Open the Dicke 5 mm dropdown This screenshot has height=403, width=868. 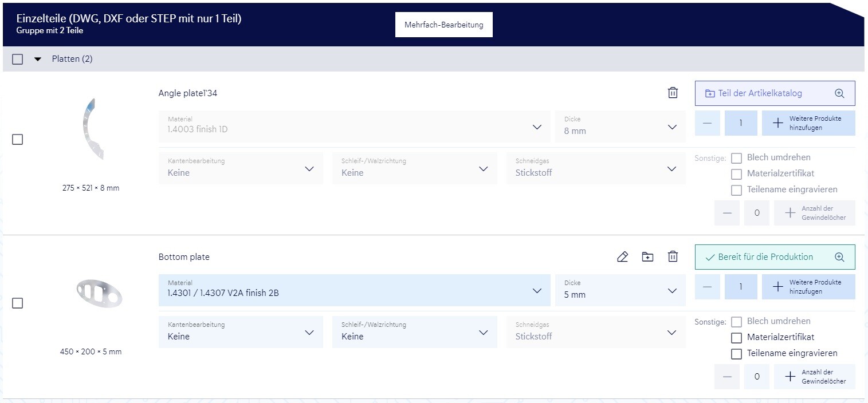[x=619, y=290]
